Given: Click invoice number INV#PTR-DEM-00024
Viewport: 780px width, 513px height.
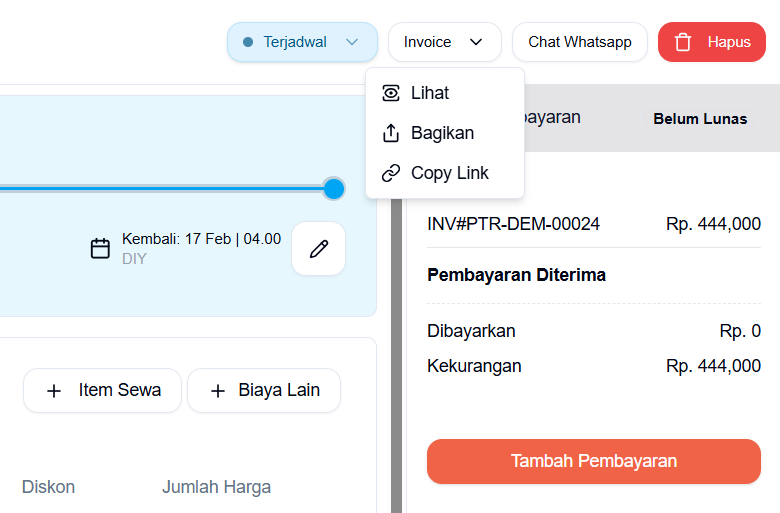Looking at the screenshot, I should coord(513,224).
